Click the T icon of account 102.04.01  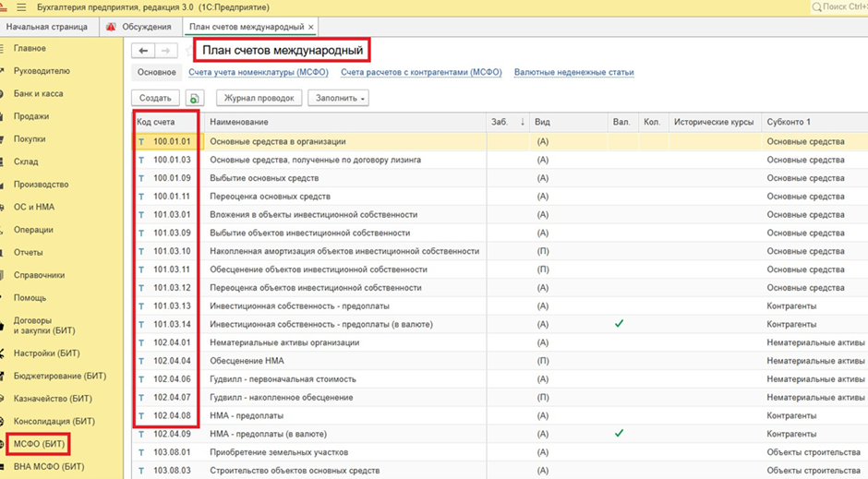tap(141, 342)
